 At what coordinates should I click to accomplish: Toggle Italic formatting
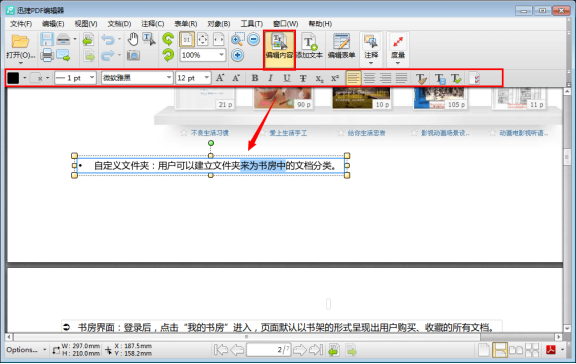click(x=270, y=78)
